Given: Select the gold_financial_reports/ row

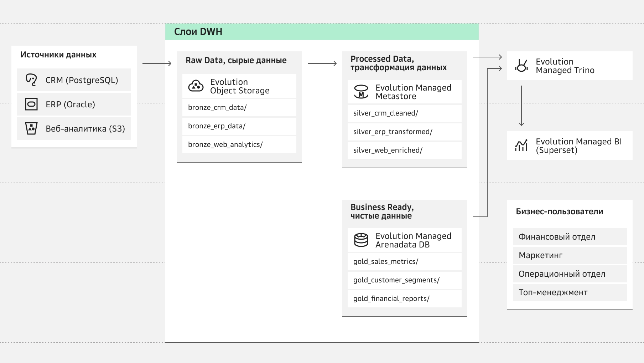Looking at the screenshot, I should click(x=404, y=299).
